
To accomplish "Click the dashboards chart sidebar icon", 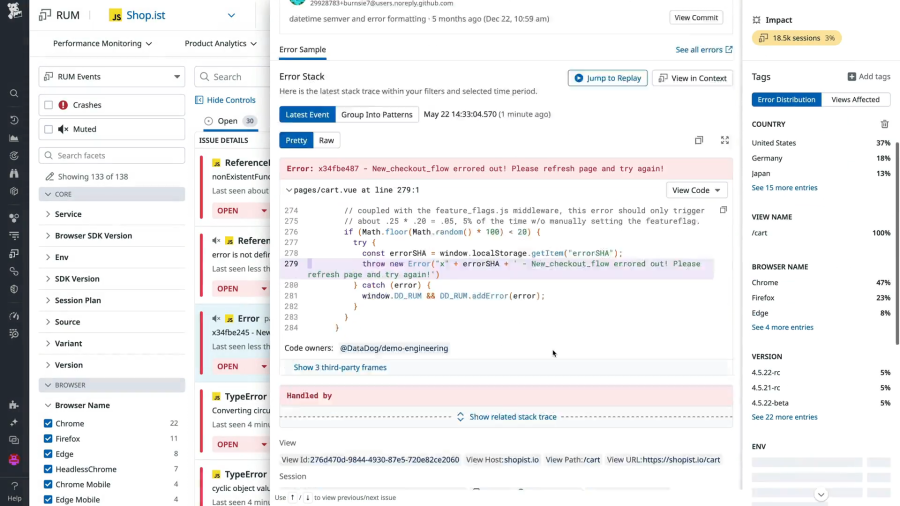I will (14, 138).
